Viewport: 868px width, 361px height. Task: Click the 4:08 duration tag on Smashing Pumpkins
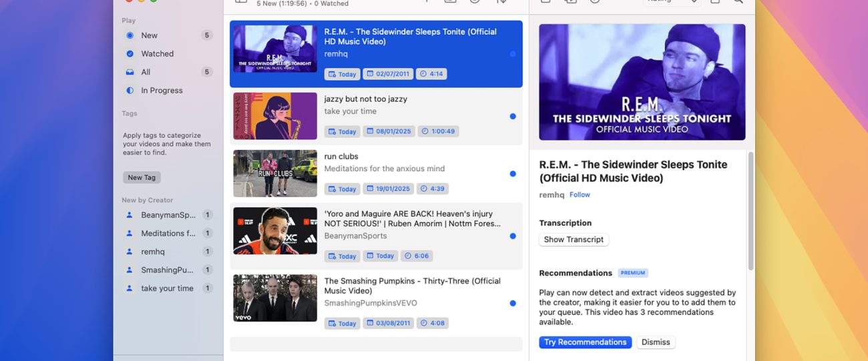(433, 324)
